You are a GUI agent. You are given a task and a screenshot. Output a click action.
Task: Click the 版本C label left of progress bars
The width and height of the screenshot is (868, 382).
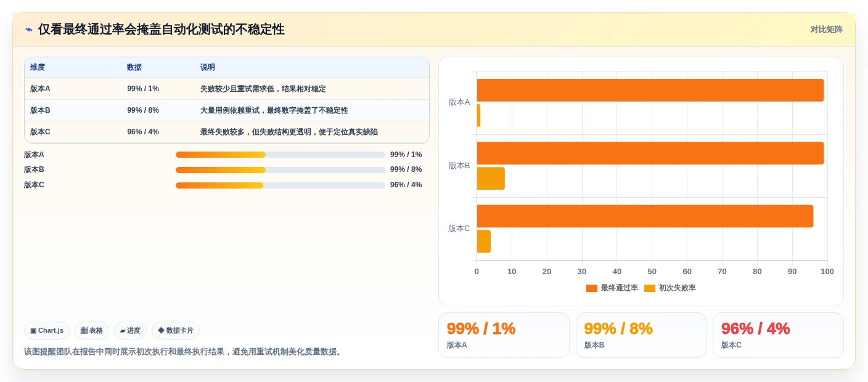pyautogui.click(x=34, y=185)
